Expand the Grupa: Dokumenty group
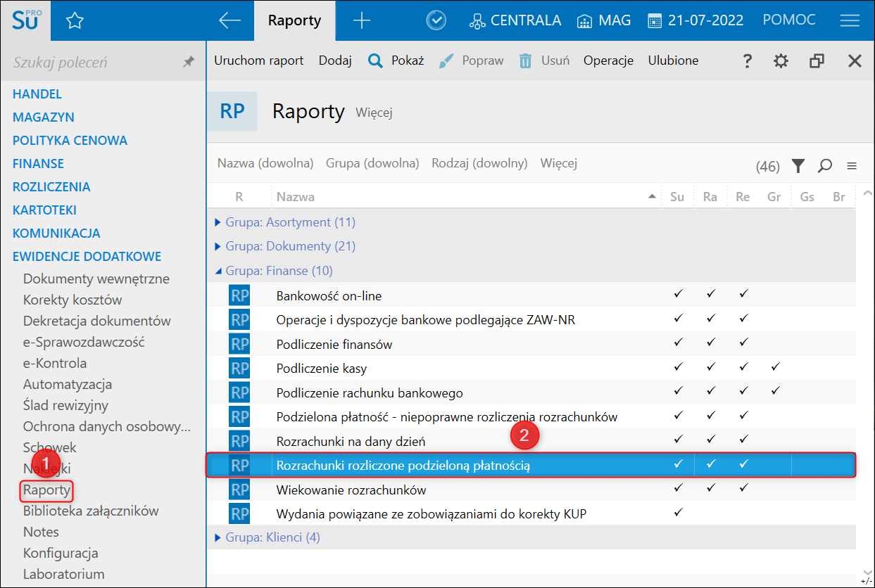Screen dimensions: 875x588 click(218, 246)
